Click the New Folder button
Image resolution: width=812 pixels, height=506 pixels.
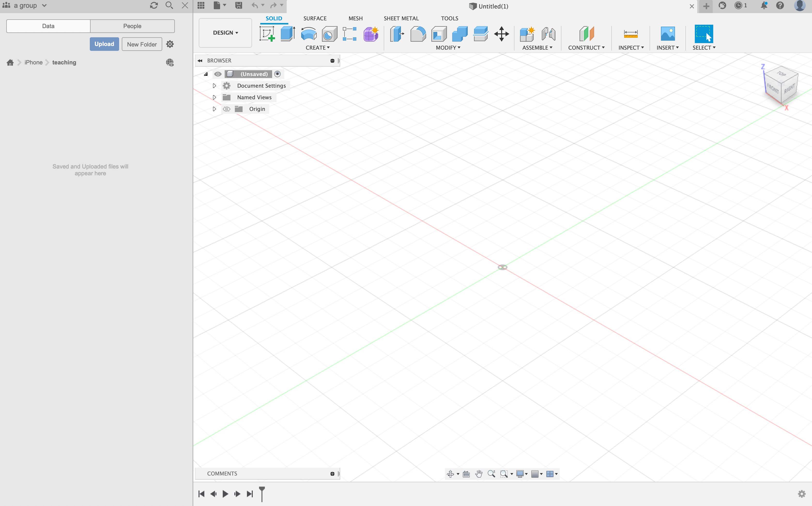coord(142,44)
